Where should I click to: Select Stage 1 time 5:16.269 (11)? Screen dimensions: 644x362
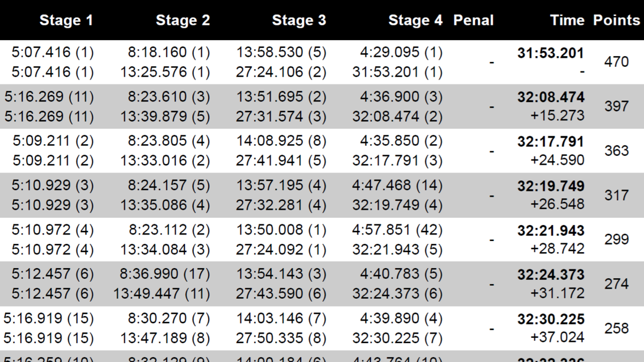[49, 97]
